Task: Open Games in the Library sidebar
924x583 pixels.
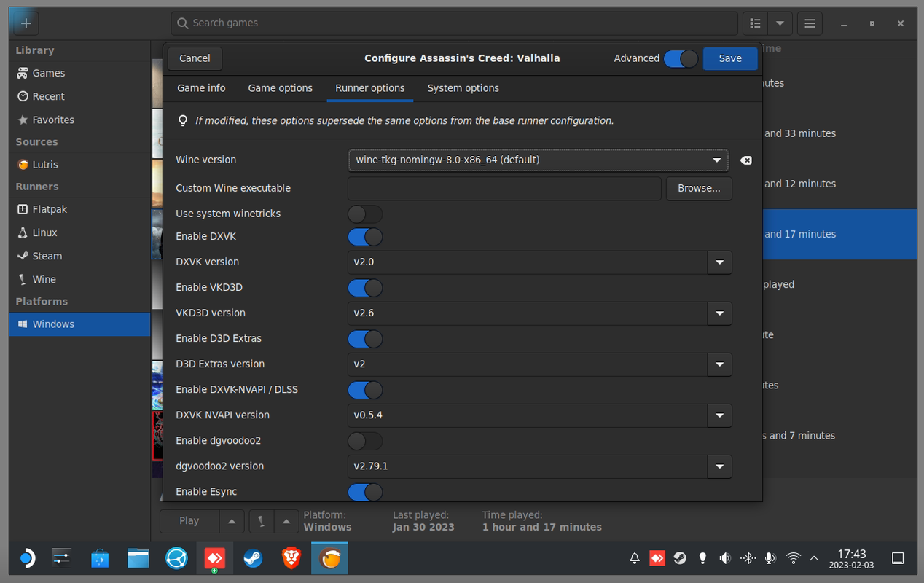Action: [79, 73]
